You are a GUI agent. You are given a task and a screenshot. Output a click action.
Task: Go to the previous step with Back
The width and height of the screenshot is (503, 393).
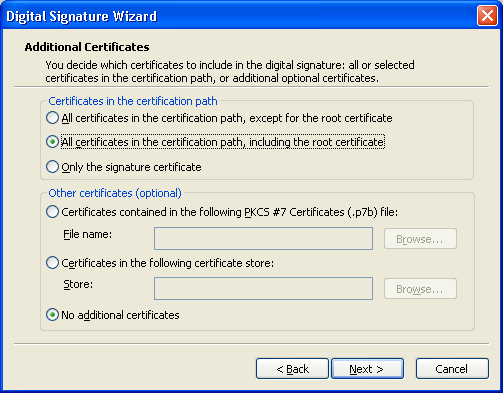pos(292,369)
